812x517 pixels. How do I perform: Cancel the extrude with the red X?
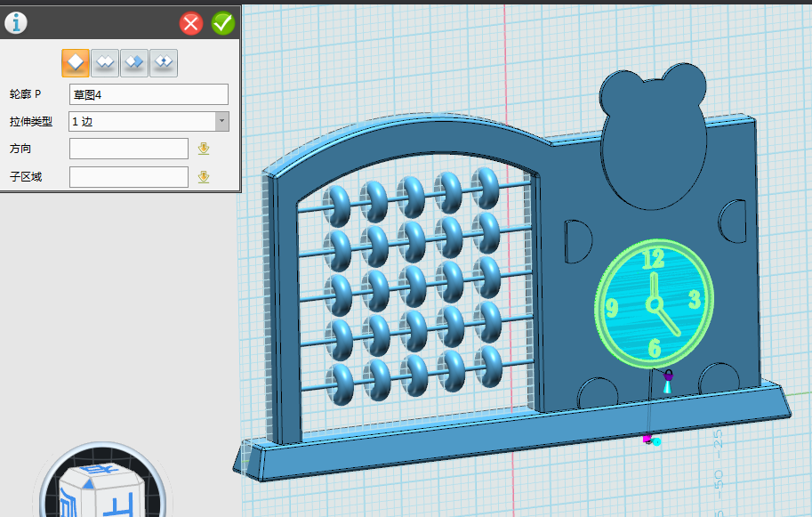pyautogui.click(x=191, y=23)
